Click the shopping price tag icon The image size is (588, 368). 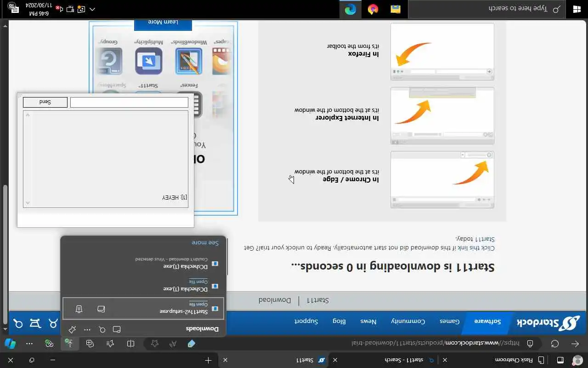click(192, 344)
